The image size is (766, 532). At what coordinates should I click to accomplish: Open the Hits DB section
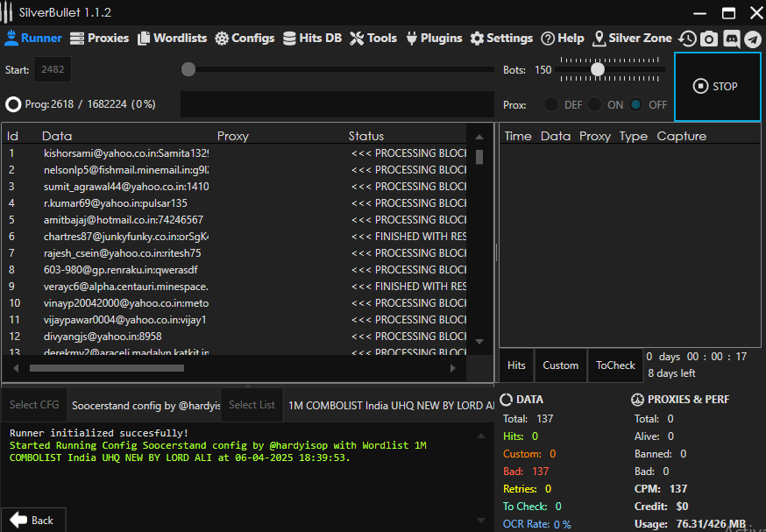pyautogui.click(x=312, y=39)
